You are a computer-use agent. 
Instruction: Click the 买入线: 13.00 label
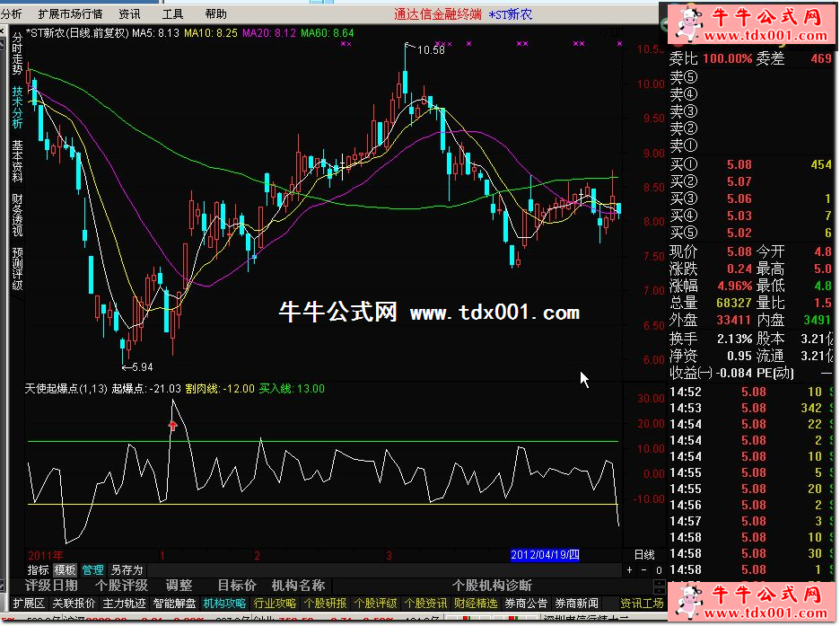(x=292, y=389)
